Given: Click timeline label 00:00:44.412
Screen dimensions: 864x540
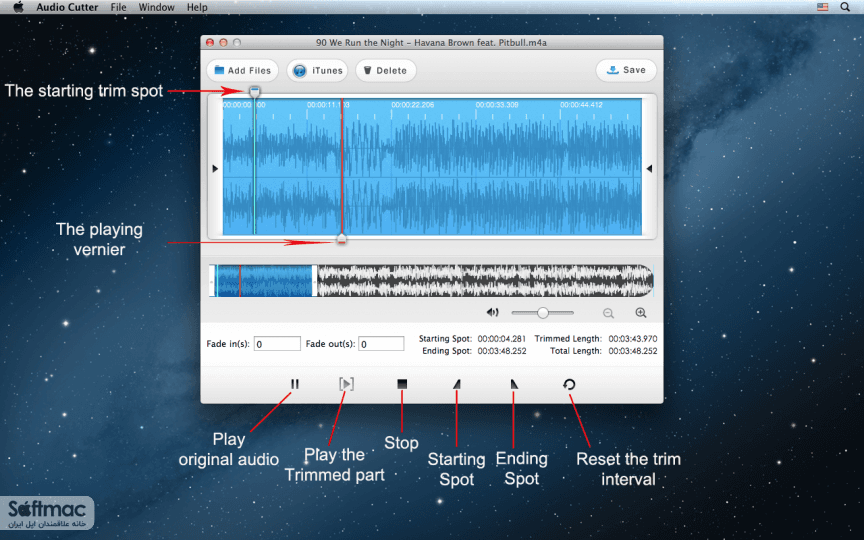Looking at the screenshot, I should coord(581,105).
